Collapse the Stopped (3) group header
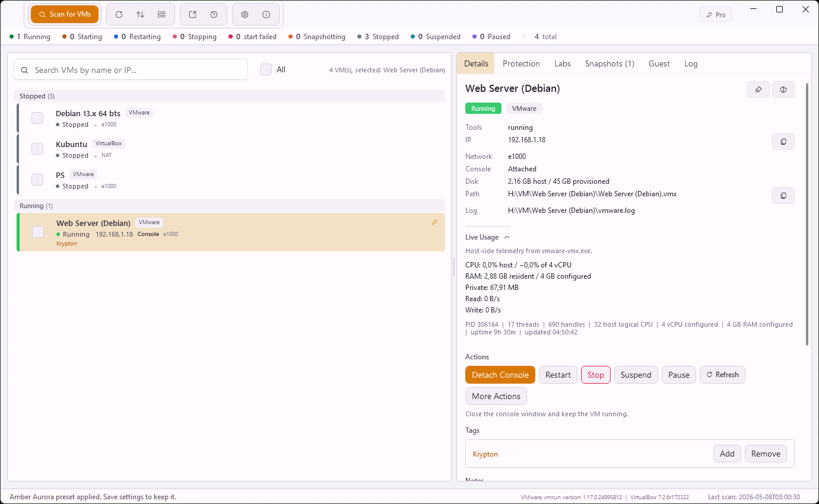The height and width of the screenshot is (504, 819). click(x=229, y=96)
